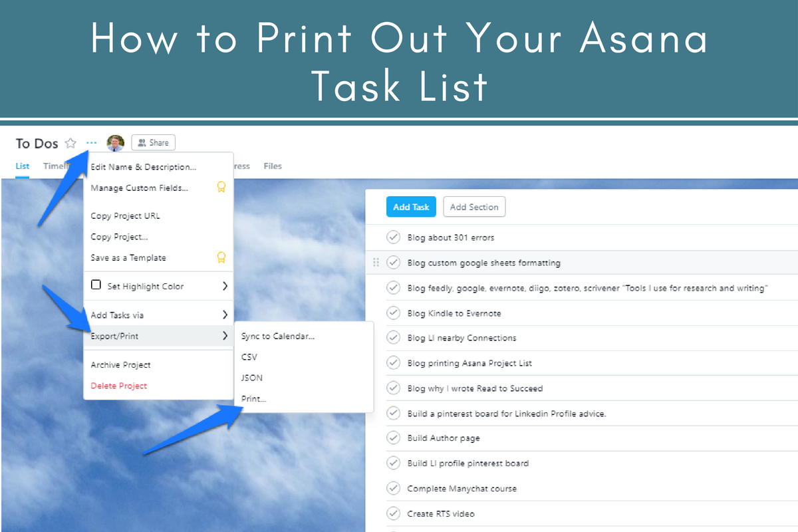798x532 pixels.
Task: Choose the Copy Project option
Action: tap(120, 237)
